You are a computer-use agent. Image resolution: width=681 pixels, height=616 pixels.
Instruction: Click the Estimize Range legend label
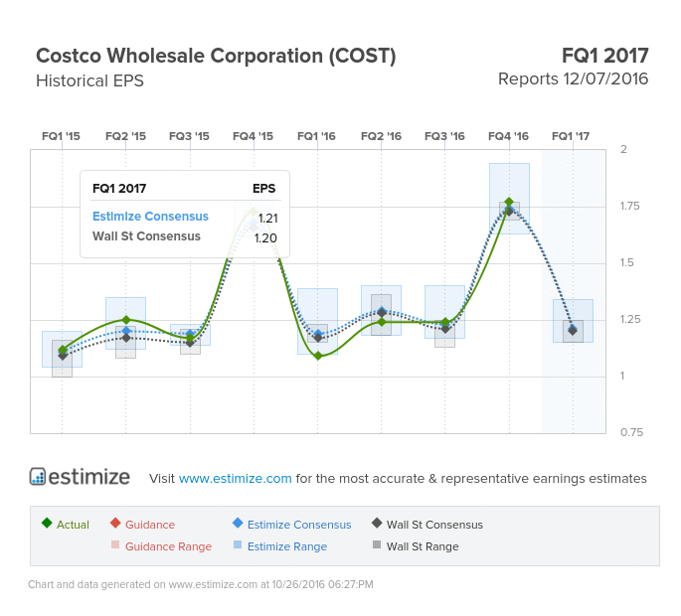pos(287,546)
